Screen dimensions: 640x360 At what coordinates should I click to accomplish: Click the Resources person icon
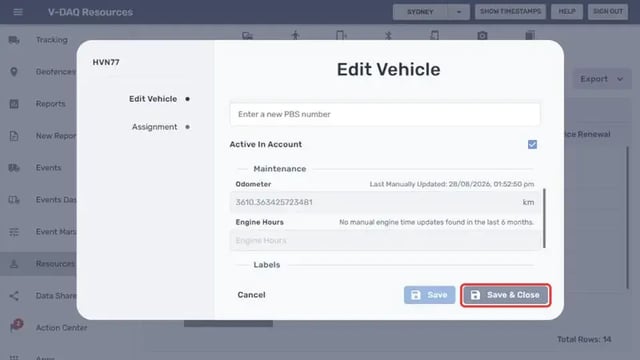14,264
